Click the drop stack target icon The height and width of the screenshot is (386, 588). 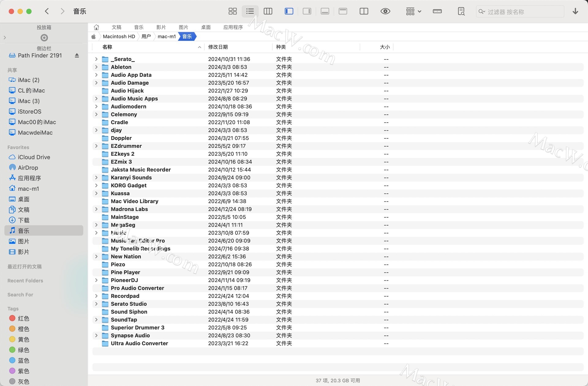[44, 38]
